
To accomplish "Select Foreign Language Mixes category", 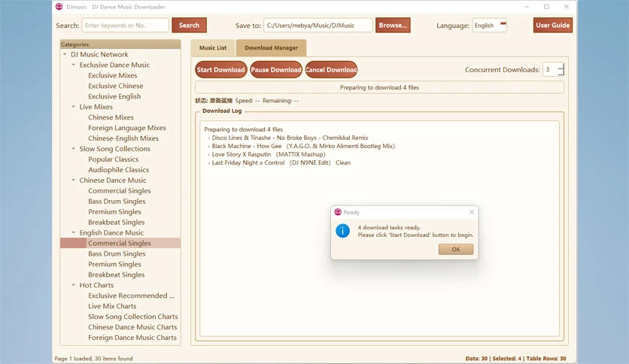I will tap(126, 128).
